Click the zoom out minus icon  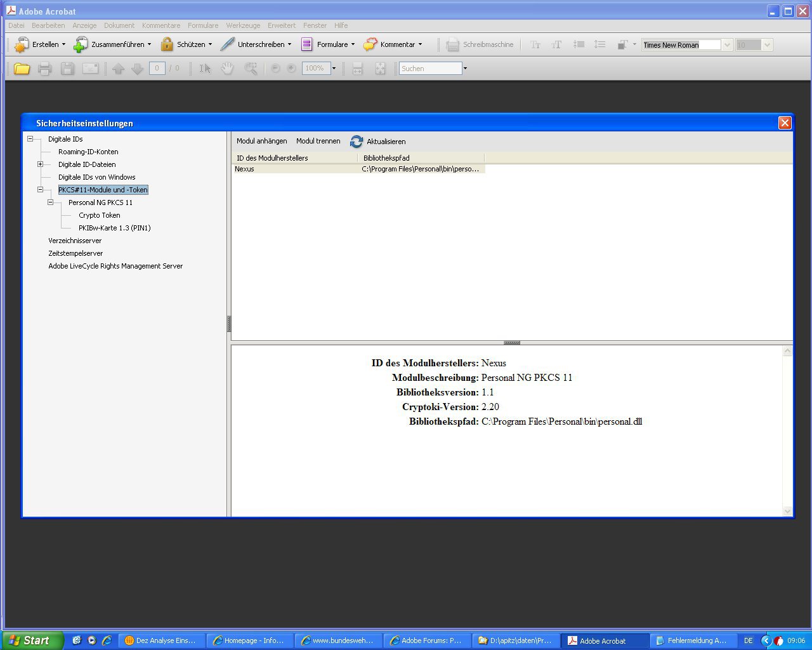coord(275,69)
